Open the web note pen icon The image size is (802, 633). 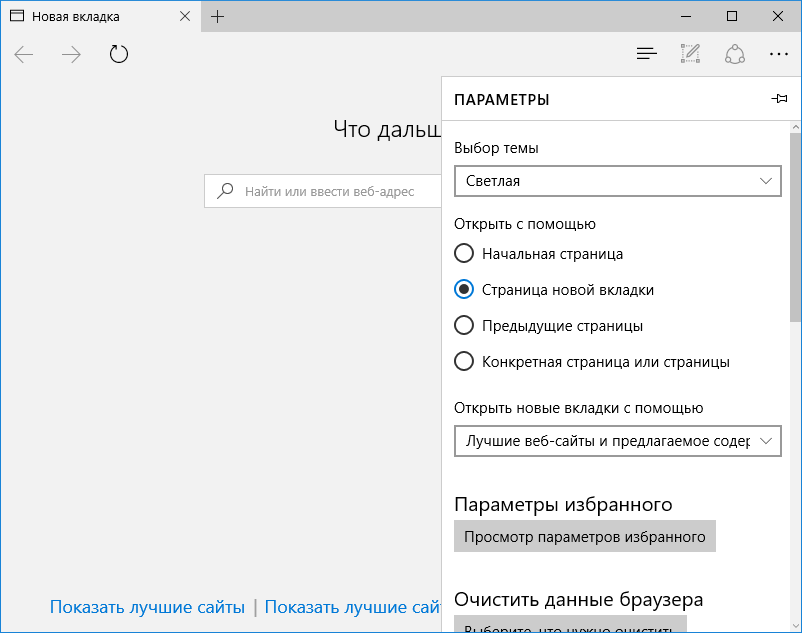[690, 54]
